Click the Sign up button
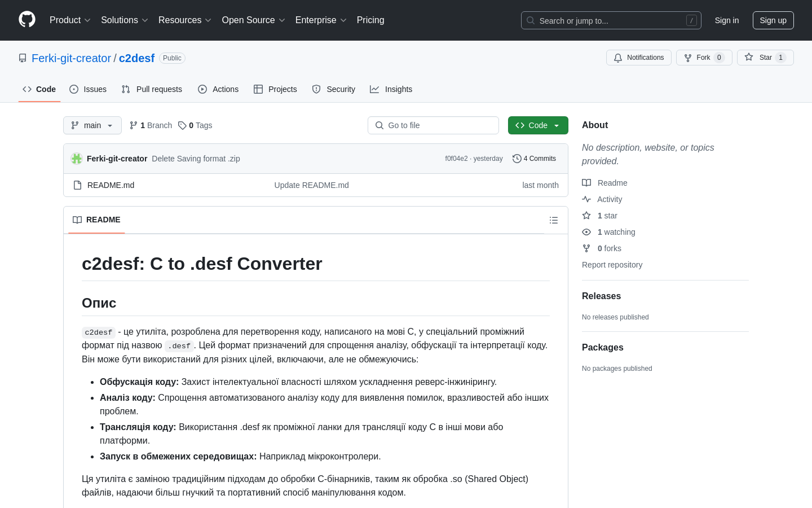The width and height of the screenshot is (812, 508). coord(773,20)
